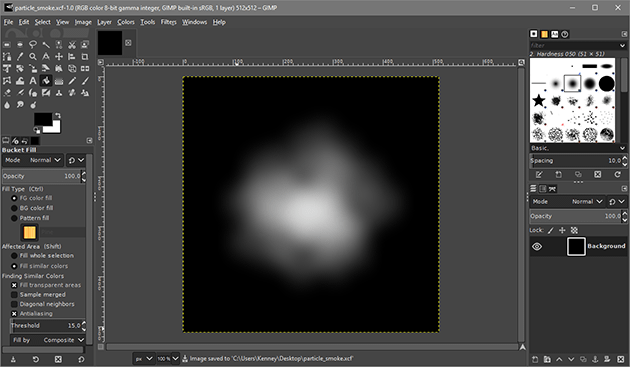Screen dimensions: 630x367
Task: Select the Zoom magnifier tool
Action: pos(33,57)
